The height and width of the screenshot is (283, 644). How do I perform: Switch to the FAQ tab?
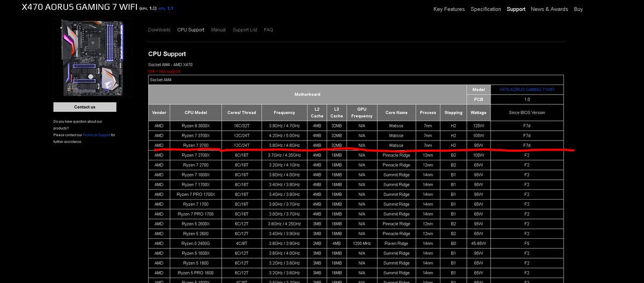click(x=268, y=30)
